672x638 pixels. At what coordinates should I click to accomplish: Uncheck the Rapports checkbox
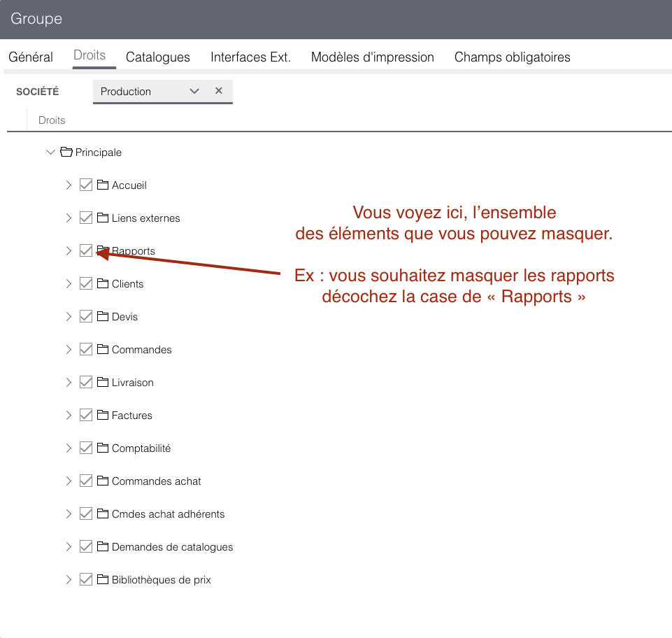[x=86, y=250]
